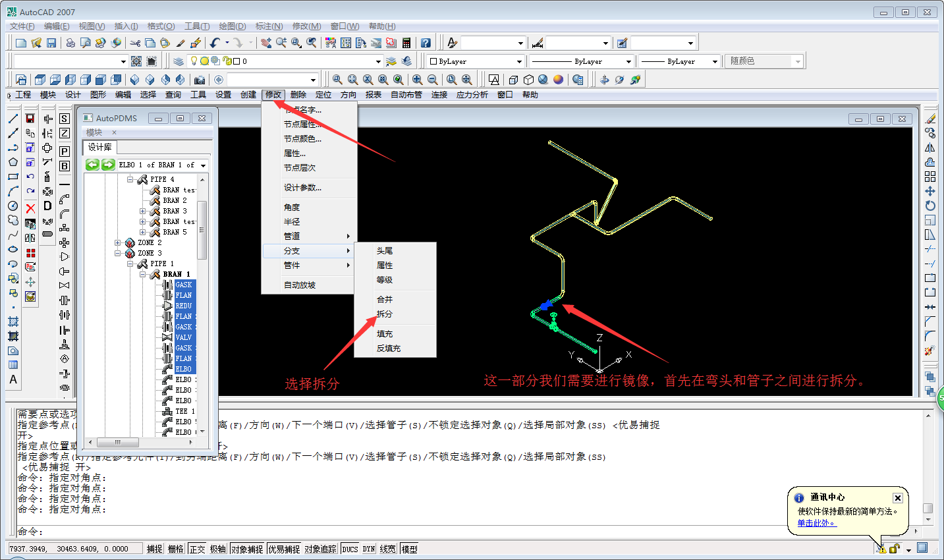Click the Undo arrow icon
Image resolution: width=944 pixels, height=560 pixels.
215,43
